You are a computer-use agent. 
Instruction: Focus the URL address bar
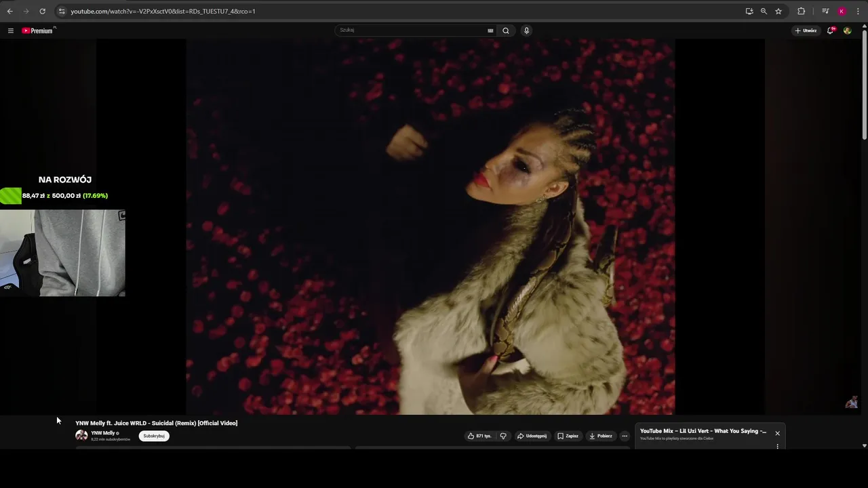coord(400,11)
